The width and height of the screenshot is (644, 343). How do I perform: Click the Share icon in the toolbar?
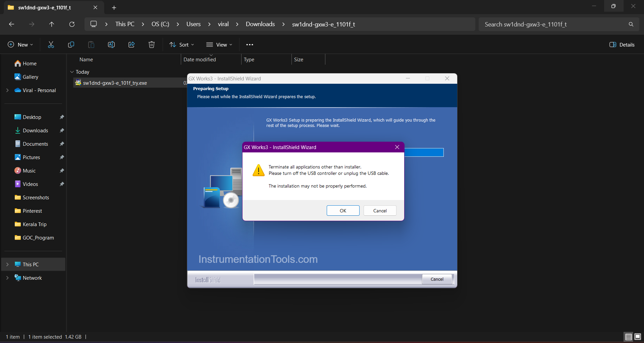pyautogui.click(x=131, y=45)
